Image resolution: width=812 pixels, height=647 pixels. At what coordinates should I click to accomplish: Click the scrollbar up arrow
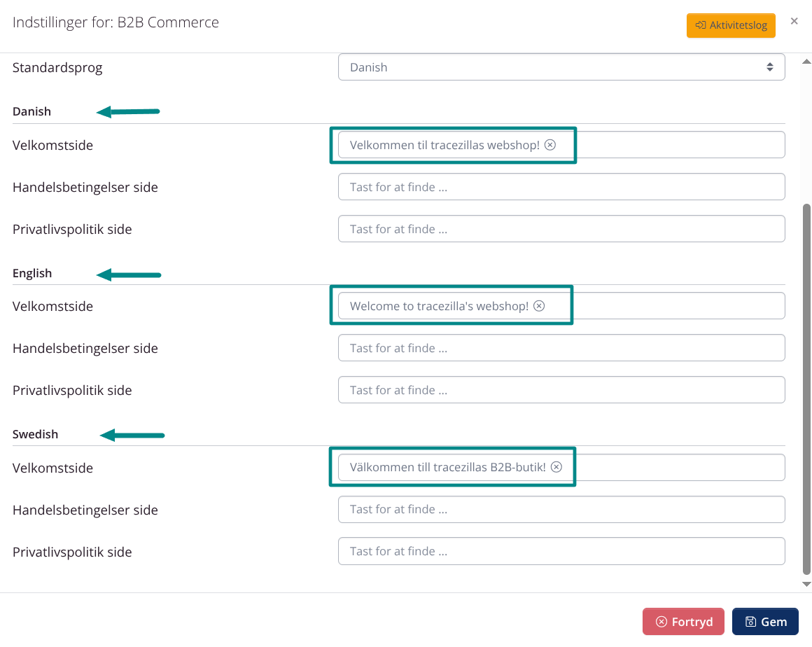806,62
